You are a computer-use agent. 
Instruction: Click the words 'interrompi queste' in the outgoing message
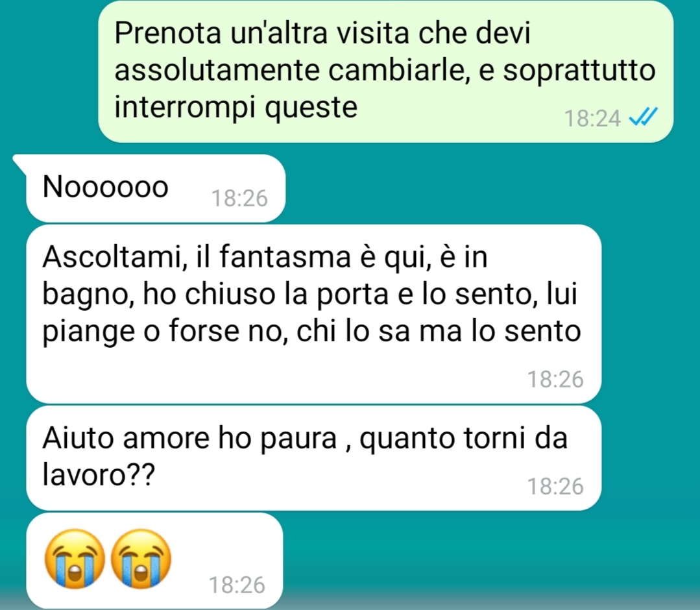coord(236,108)
